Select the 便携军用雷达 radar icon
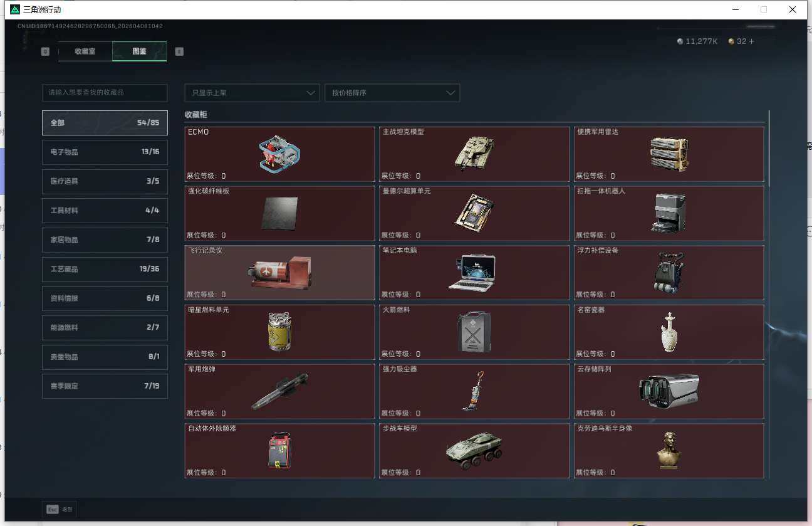The image size is (812, 526). 669,154
